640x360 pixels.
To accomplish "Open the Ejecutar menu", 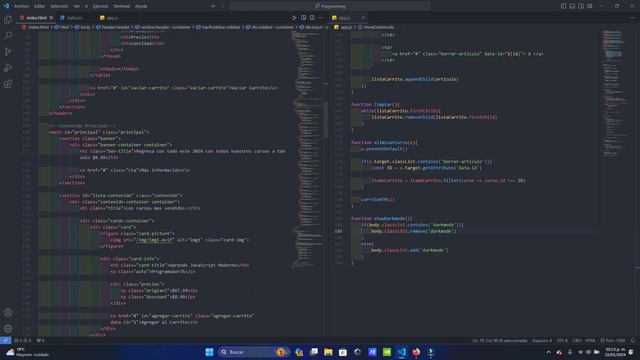I will pos(100,6).
